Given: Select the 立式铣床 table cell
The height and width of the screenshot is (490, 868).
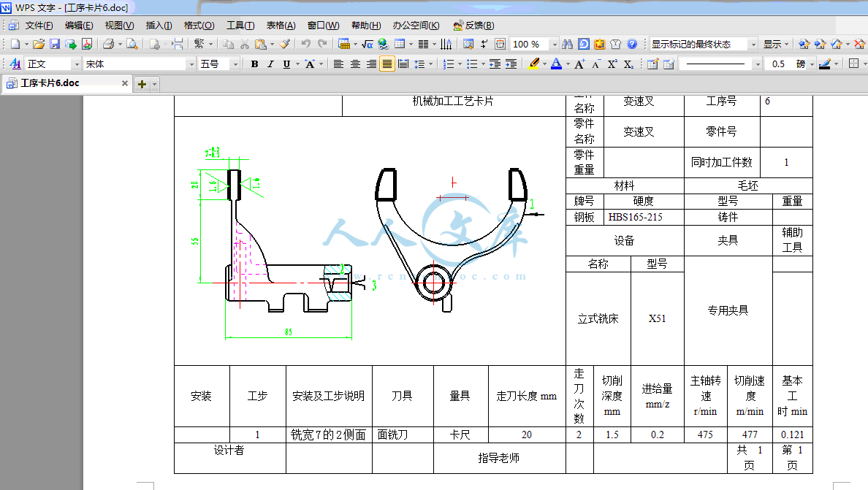Looking at the screenshot, I should coord(598,318).
